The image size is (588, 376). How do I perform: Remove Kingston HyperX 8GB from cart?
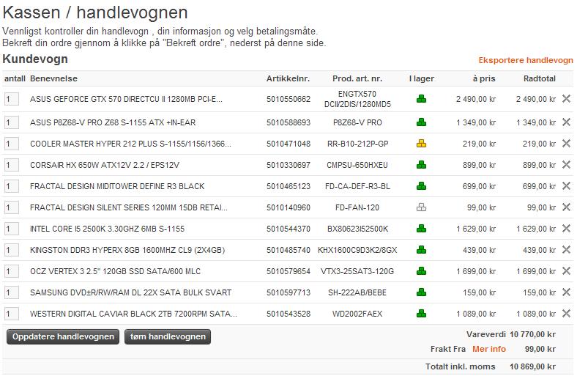[x=566, y=249]
